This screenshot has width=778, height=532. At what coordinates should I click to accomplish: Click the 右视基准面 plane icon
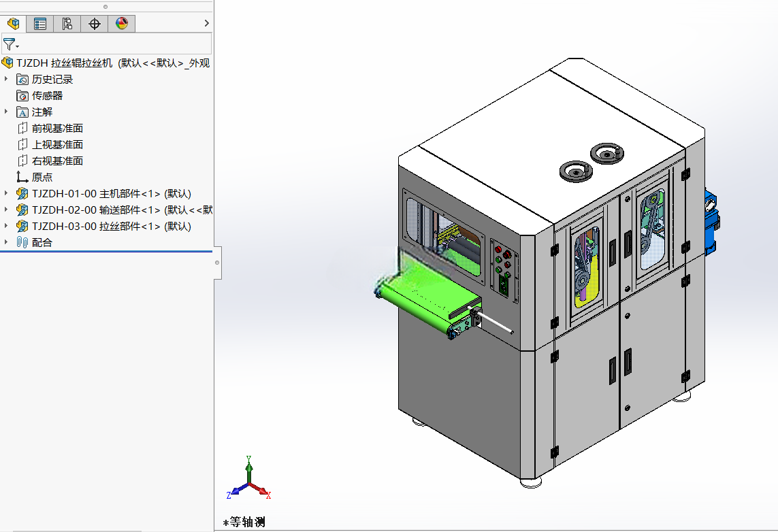[x=22, y=161]
